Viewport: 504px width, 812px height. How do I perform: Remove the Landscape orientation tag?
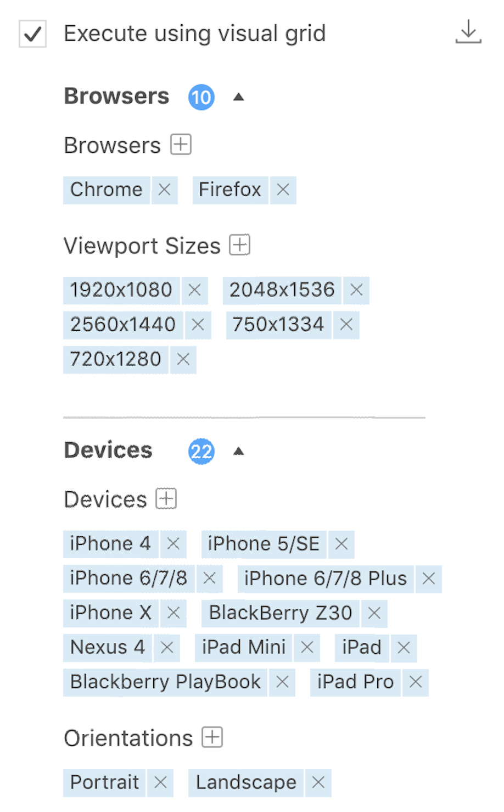pyautogui.click(x=318, y=782)
